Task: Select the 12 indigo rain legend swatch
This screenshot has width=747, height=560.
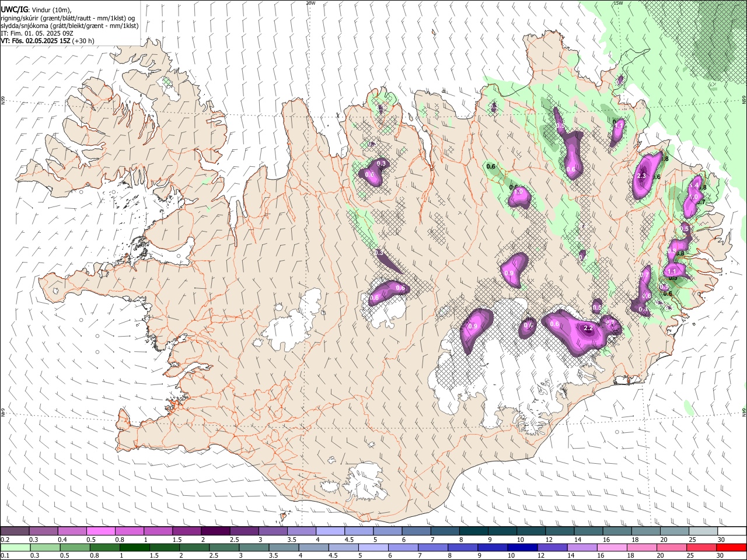Action: tap(552, 547)
